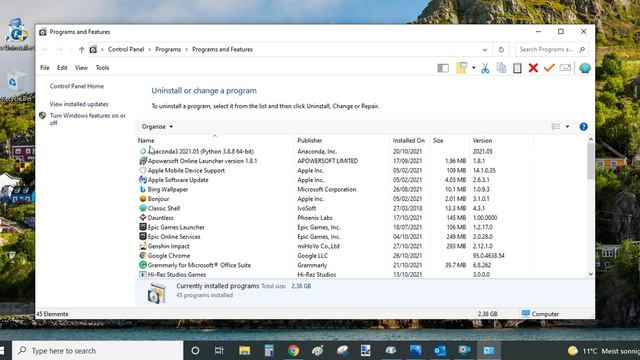Image resolution: width=640 pixels, height=360 pixels.
Task: Toggle the navigation pane toolbar icon
Action: (x=443, y=68)
